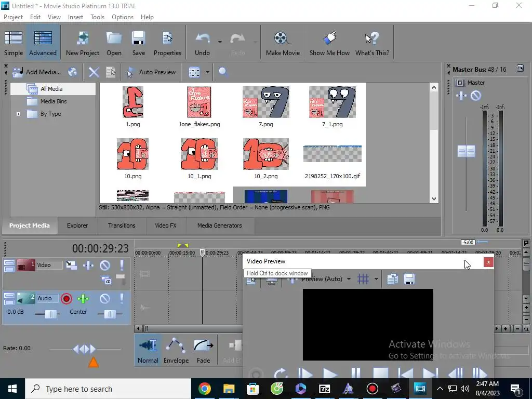Toggle Auto Preview for media

pos(151,72)
